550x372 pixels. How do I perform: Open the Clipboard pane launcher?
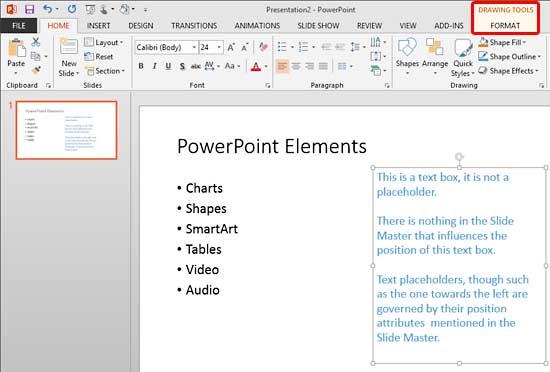(x=48, y=86)
